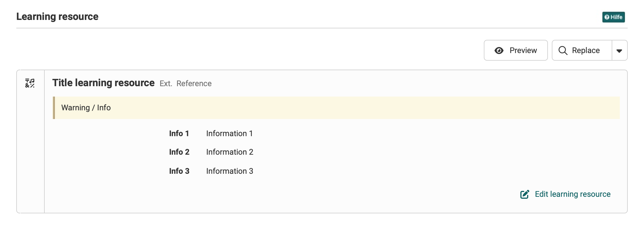The width and height of the screenshot is (644, 233).
Task: Click the Preview button
Action: (x=516, y=50)
